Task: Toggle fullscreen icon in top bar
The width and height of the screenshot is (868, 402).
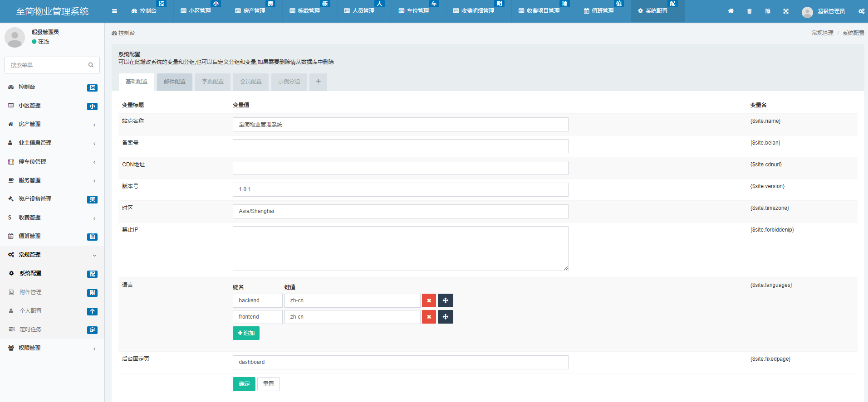Action: [786, 11]
